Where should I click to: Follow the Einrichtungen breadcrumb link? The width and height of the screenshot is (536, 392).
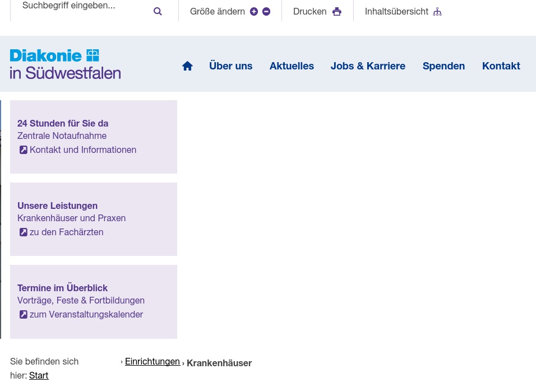click(x=153, y=361)
